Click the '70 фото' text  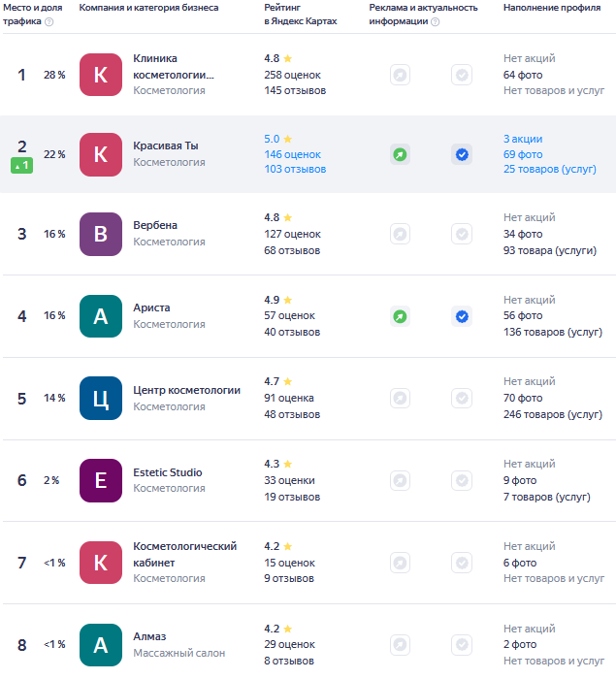pos(523,398)
